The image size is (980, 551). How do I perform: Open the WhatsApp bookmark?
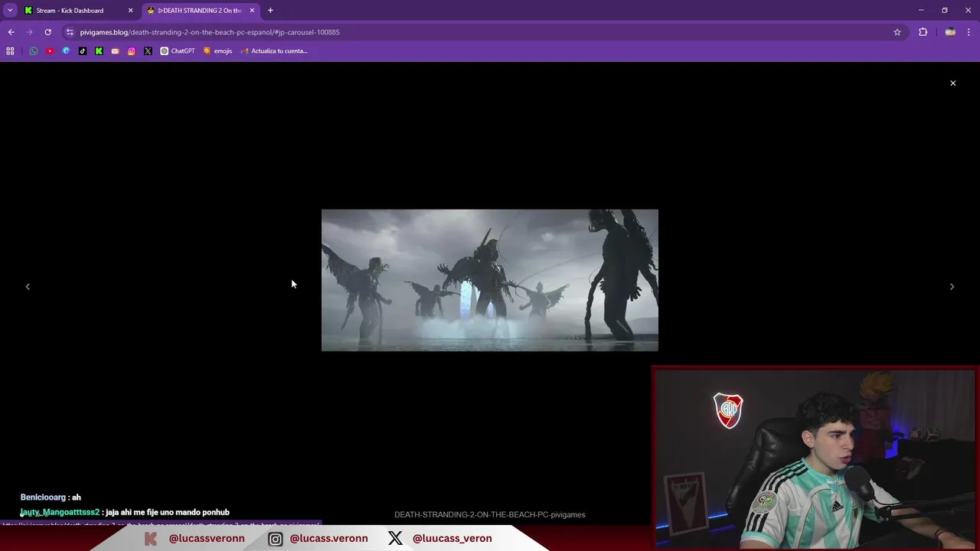(x=34, y=51)
